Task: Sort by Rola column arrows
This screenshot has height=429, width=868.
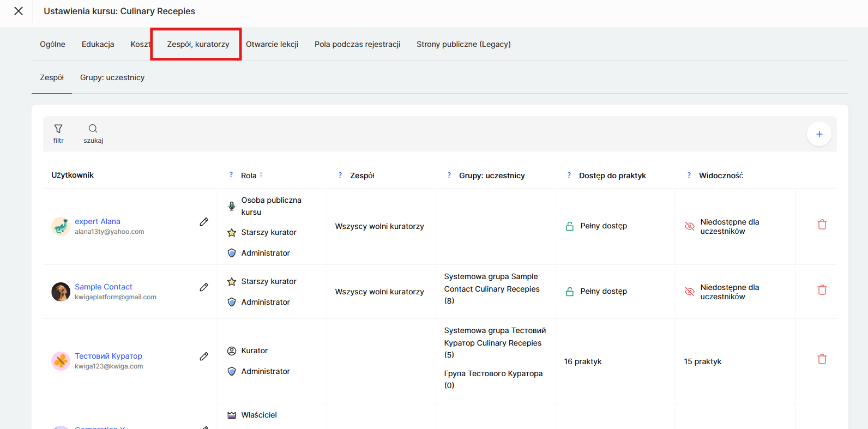Action: point(261,175)
